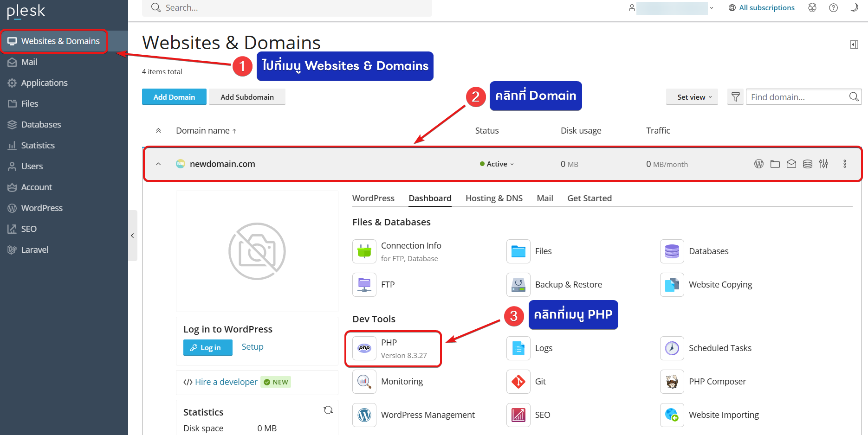Open the Get Started tab
This screenshot has height=435, width=868.
(x=589, y=198)
